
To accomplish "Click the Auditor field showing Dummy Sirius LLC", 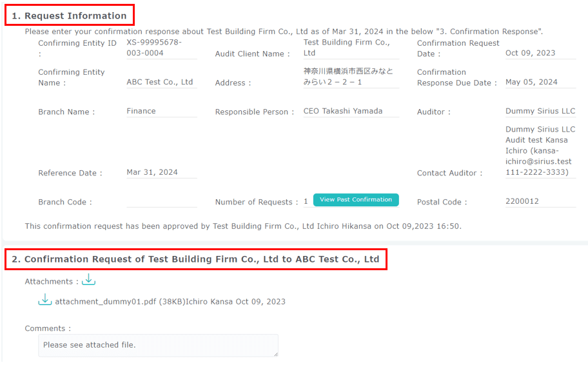I will 540,111.
